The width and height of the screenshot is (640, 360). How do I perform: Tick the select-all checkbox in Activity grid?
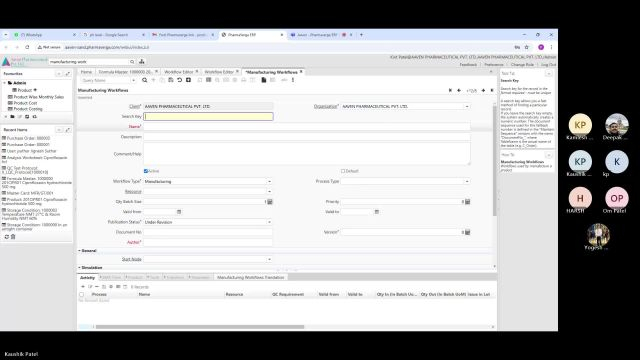click(81, 294)
